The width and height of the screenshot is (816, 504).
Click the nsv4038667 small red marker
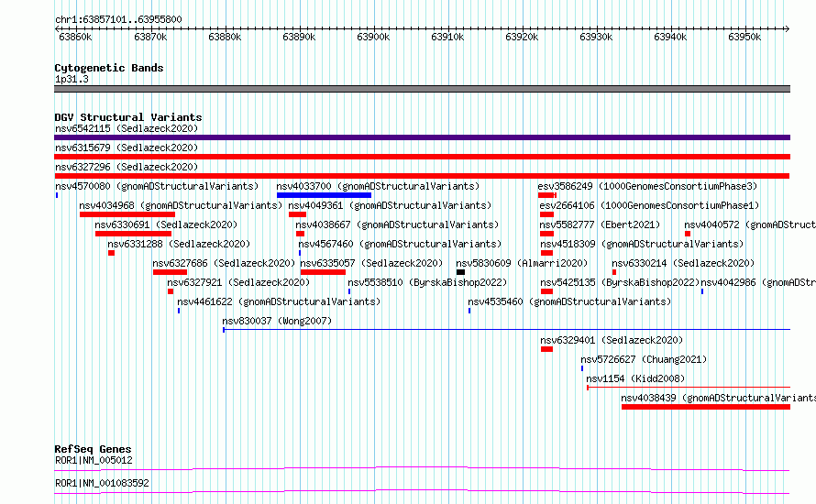[300, 234]
